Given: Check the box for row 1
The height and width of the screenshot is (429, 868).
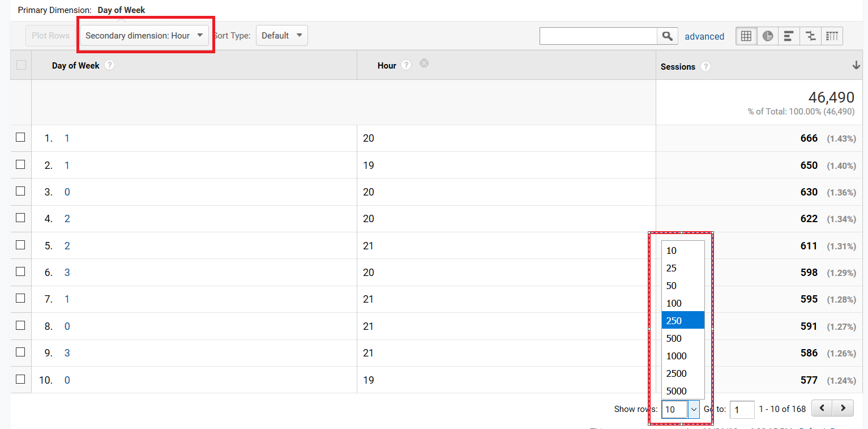Looking at the screenshot, I should [20, 137].
